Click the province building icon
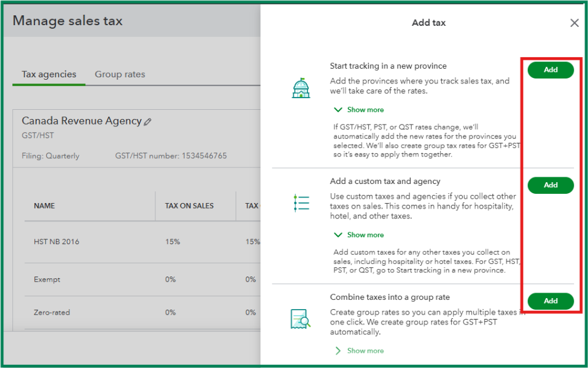This screenshot has width=588, height=368. tap(301, 88)
